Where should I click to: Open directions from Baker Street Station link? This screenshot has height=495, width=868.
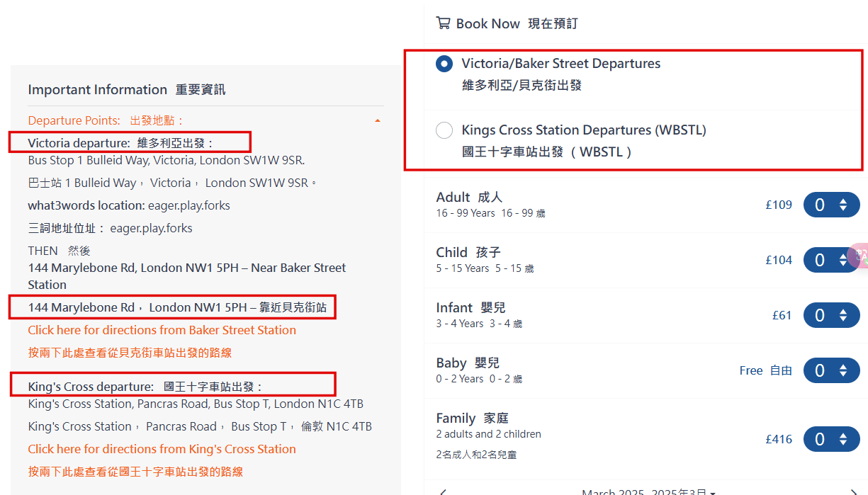click(x=162, y=330)
